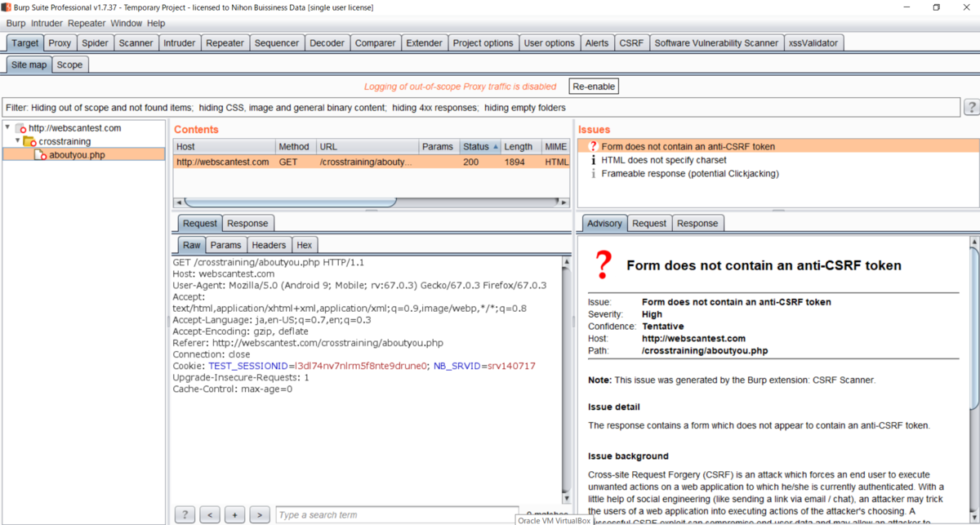Switch to the Comparer tab
980x525 pixels.
(375, 43)
